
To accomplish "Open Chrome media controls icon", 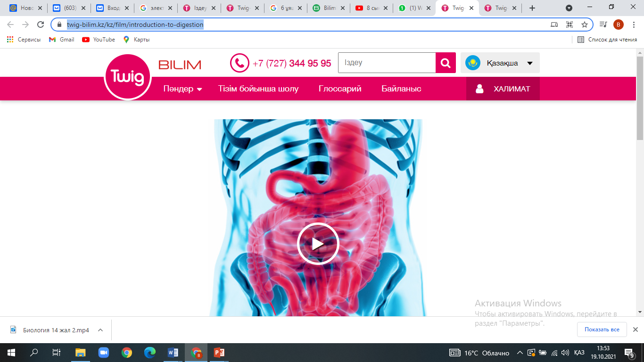I will [603, 25].
